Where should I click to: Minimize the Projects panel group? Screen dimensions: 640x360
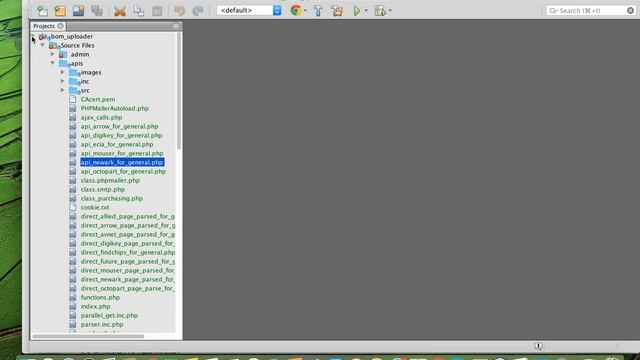[176, 26]
